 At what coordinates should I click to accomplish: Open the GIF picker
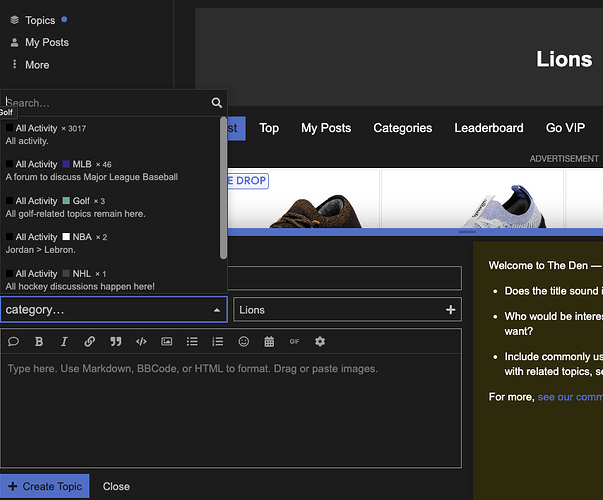(295, 342)
